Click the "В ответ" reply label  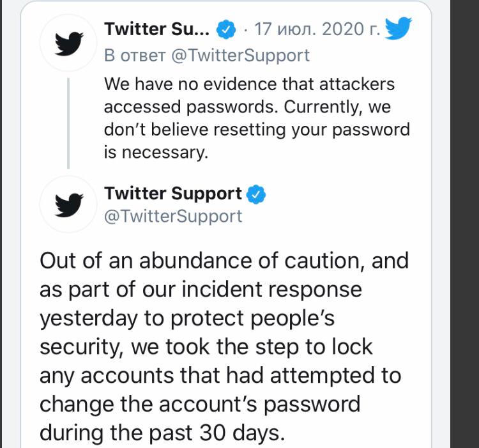135,56
